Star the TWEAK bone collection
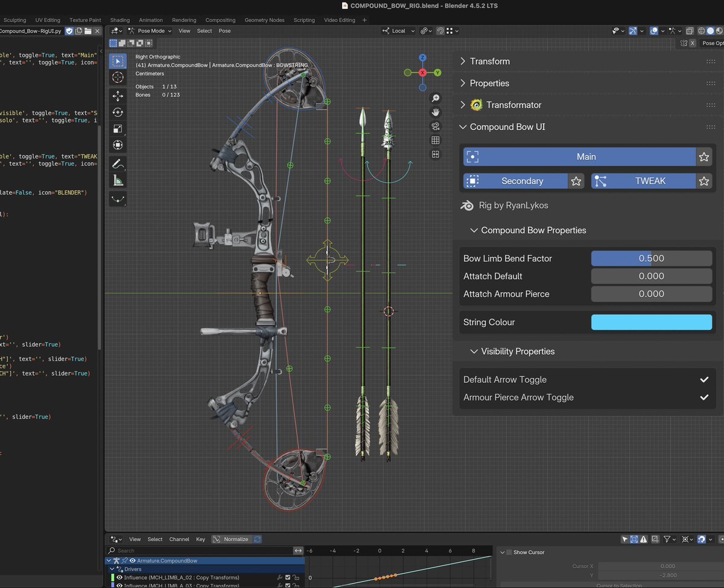This screenshot has width=724, height=588. point(704,181)
